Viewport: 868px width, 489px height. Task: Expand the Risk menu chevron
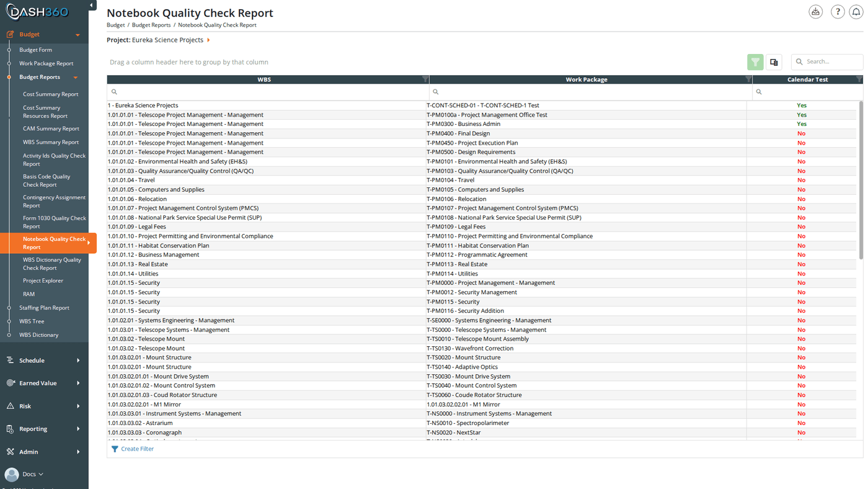pos(78,406)
